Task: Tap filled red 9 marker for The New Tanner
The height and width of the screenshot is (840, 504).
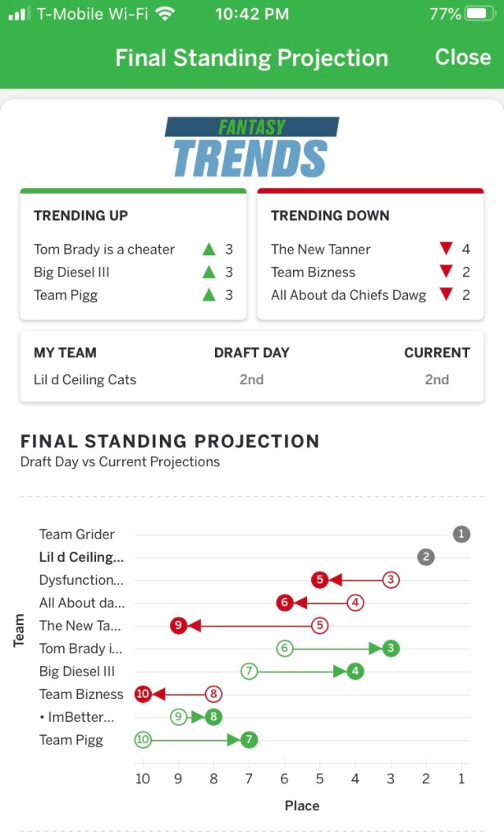Action: [179, 626]
